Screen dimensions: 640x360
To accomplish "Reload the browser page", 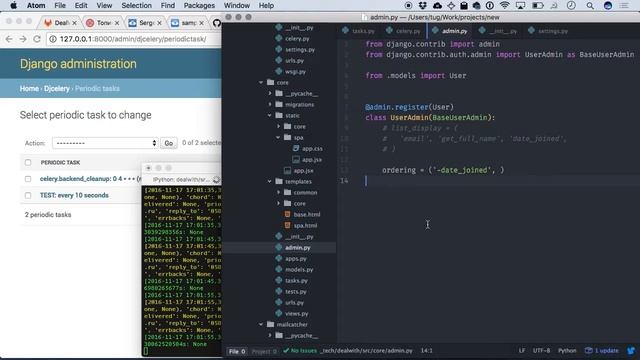I will tap(37, 39).
